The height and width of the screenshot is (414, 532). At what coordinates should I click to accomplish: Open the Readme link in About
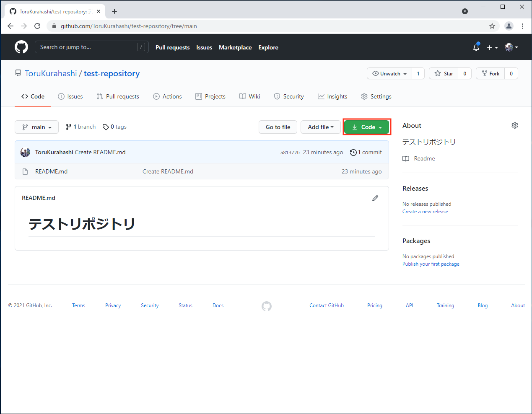coord(419,158)
